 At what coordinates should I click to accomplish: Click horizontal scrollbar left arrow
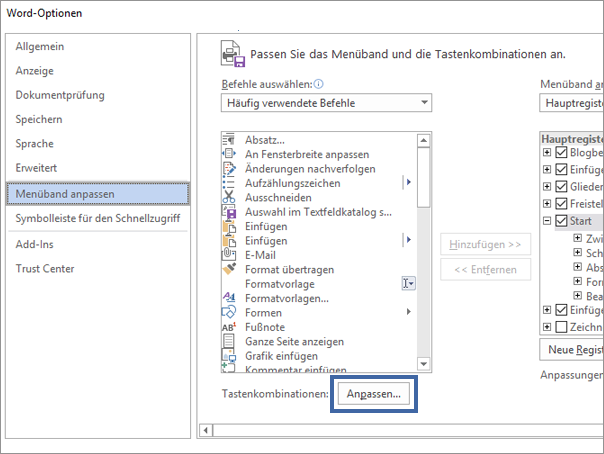pos(206,430)
